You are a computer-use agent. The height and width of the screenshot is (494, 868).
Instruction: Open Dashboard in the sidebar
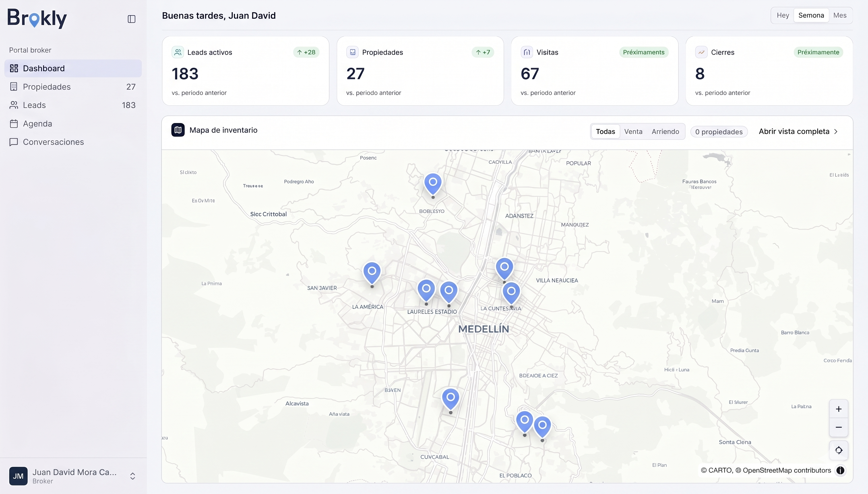pos(73,68)
